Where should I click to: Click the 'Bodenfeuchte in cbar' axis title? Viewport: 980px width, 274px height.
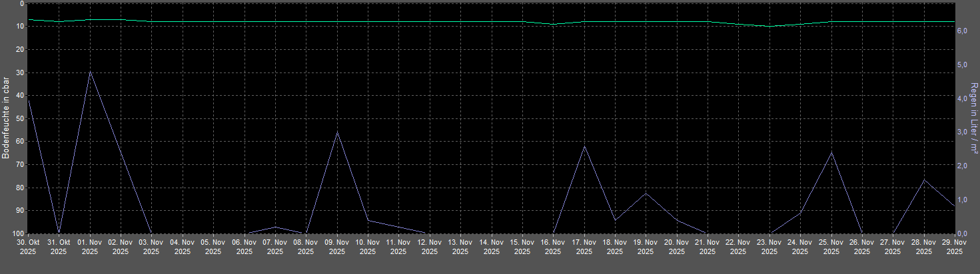pyautogui.click(x=6, y=118)
